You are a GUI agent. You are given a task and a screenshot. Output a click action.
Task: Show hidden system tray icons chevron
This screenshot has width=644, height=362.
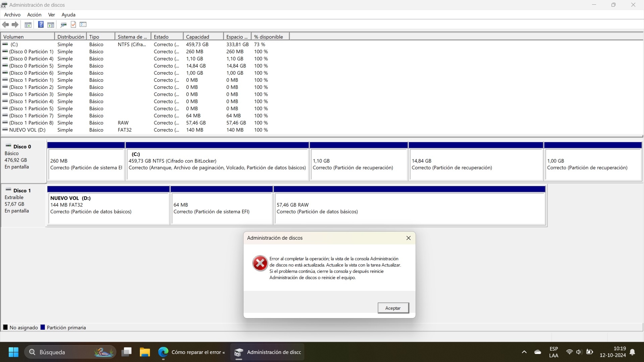click(524, 352)
